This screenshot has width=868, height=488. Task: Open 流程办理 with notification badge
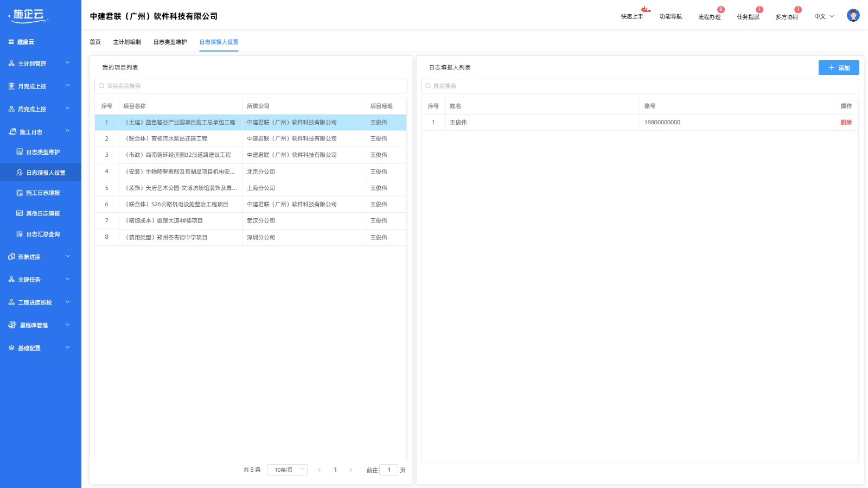click(709, 17)
